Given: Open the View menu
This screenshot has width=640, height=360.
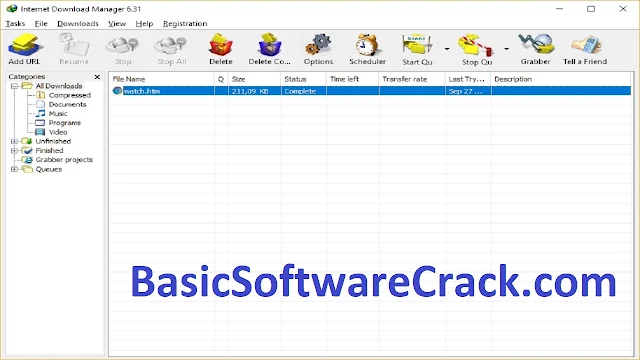Looking at the screenshot, I should point(117,24).
